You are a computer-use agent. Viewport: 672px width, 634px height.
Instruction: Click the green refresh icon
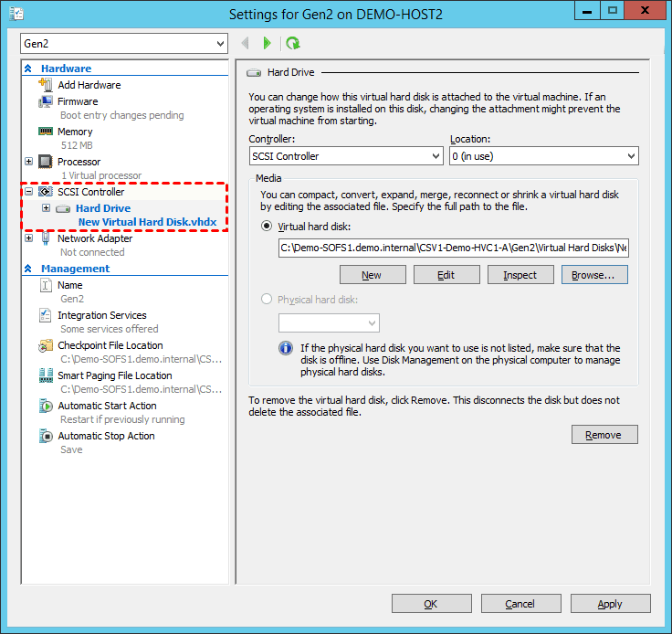(293, 43)
